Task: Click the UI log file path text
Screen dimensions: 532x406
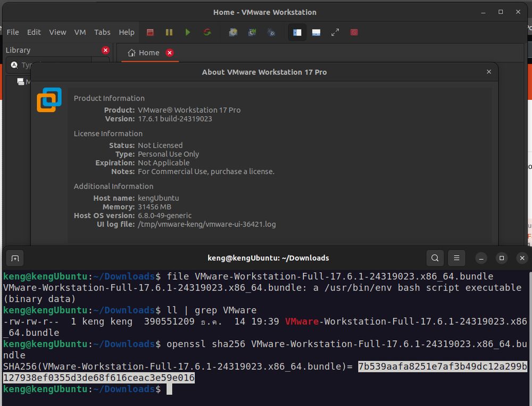Action: click(x=206, y=224)
